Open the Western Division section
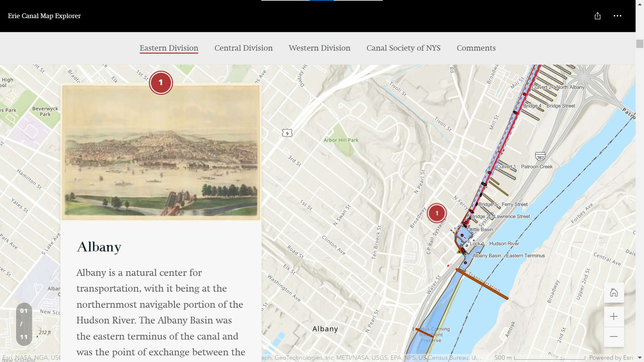 319,48
